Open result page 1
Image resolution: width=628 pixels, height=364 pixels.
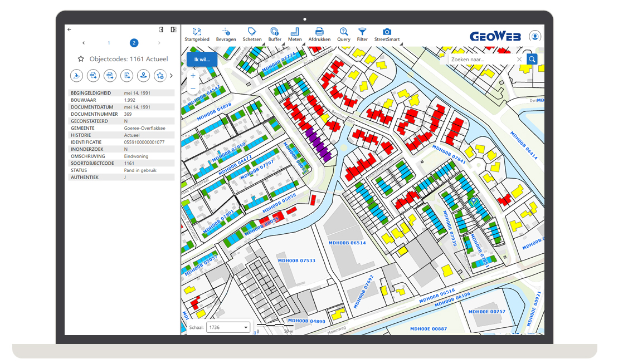pos(109,43)
